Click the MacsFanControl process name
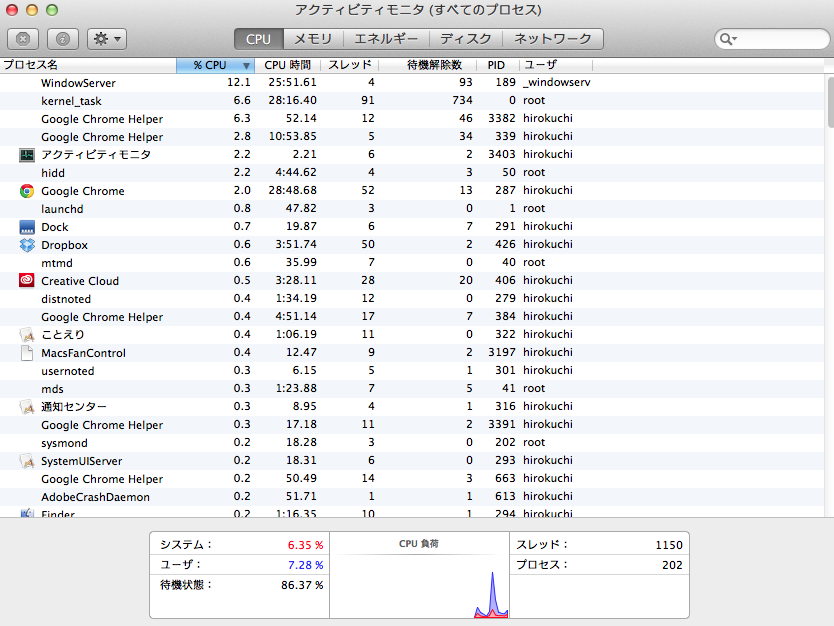This screenshot has width=834, height=626. (84, 353)
